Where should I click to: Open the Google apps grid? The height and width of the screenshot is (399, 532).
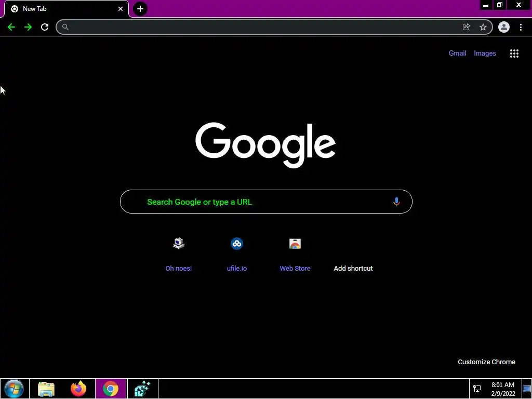click(x=514, y=54)
